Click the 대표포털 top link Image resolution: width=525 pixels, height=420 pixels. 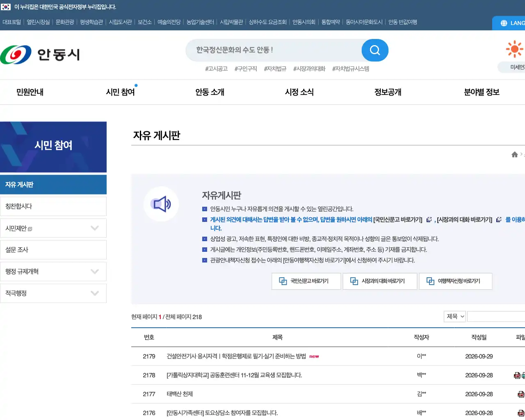pyautogui.click(x=11, y=22)
